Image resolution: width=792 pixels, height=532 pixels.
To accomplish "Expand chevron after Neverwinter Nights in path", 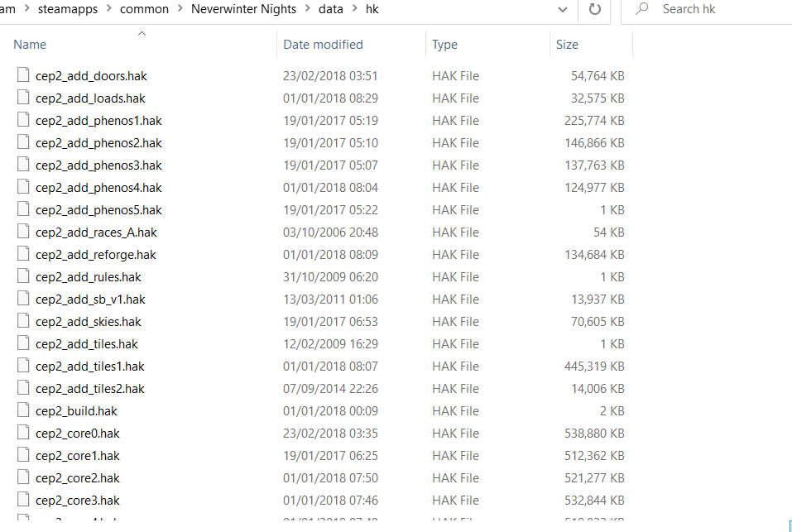I will (x=308, y=9).
